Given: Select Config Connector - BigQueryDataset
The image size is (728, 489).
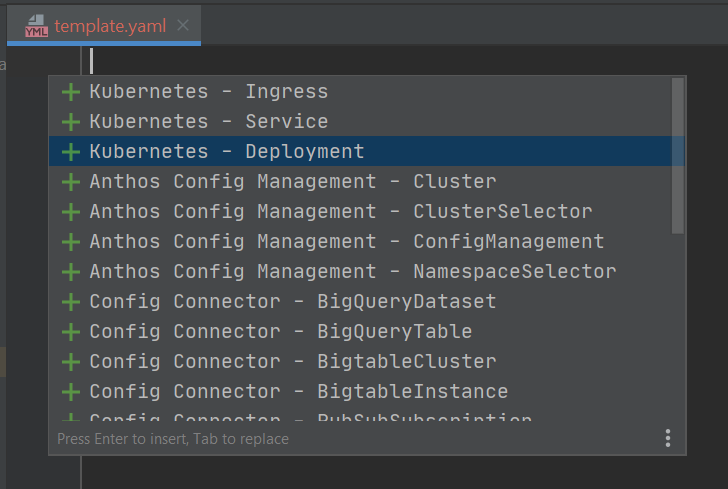Looking at the screenshot, I should [x=292, y=302].
